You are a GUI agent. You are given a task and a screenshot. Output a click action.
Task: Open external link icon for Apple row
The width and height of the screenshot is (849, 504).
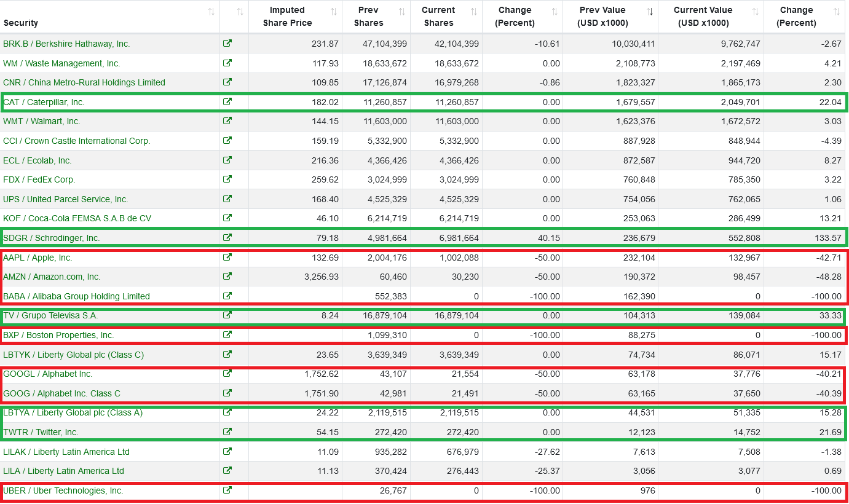[227, 257]
